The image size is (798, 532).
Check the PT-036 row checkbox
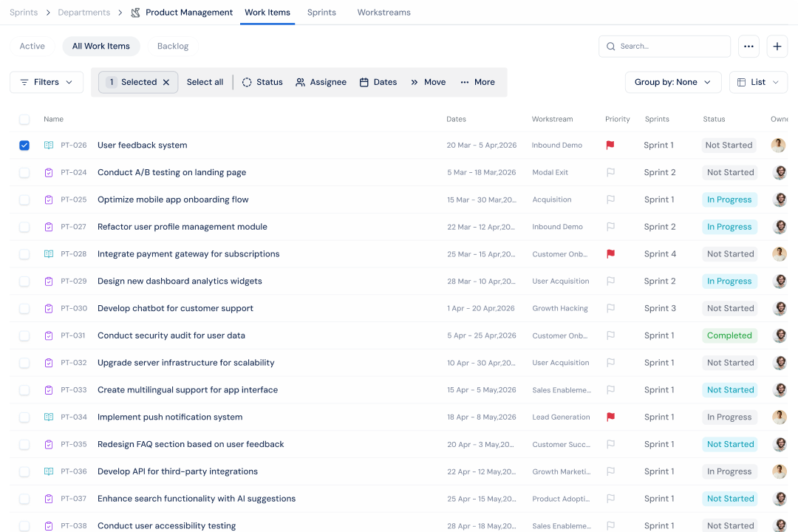point(24,471)
